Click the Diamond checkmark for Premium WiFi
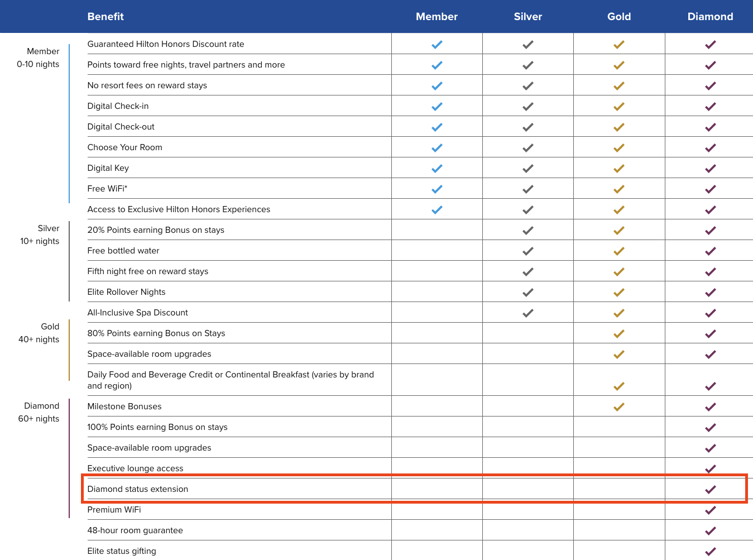The height and width of the screenshot is (560, 753). (x=710, y=510)
